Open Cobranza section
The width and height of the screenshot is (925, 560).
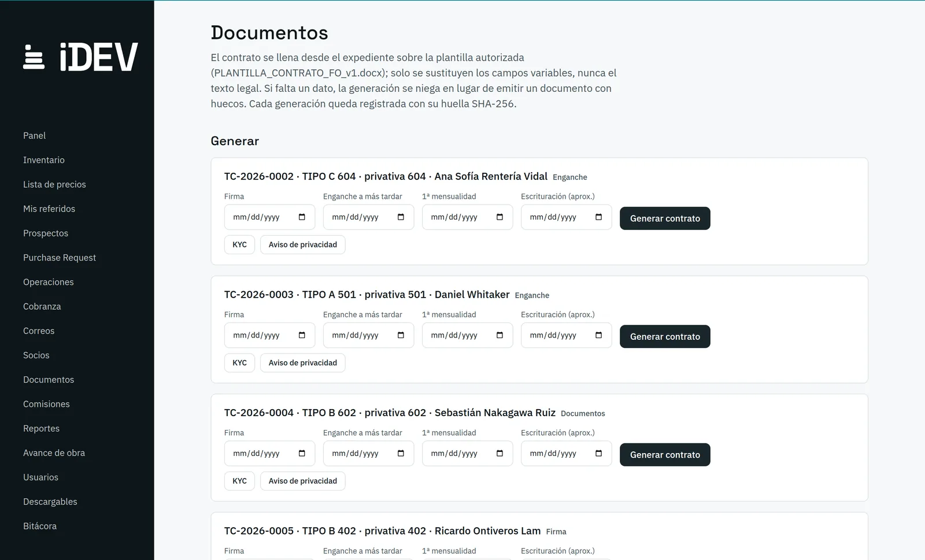click(42, 306)
